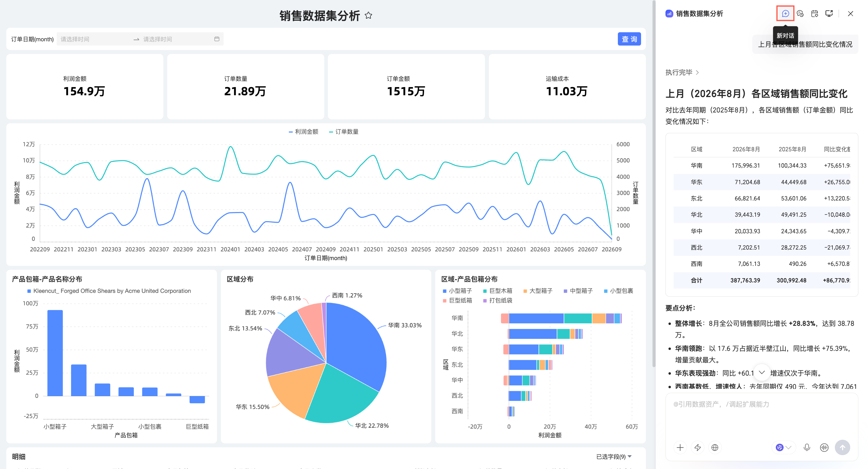Toggle the 小型箱子 legend item
This screenshot has height=469, width=868.
457,291
